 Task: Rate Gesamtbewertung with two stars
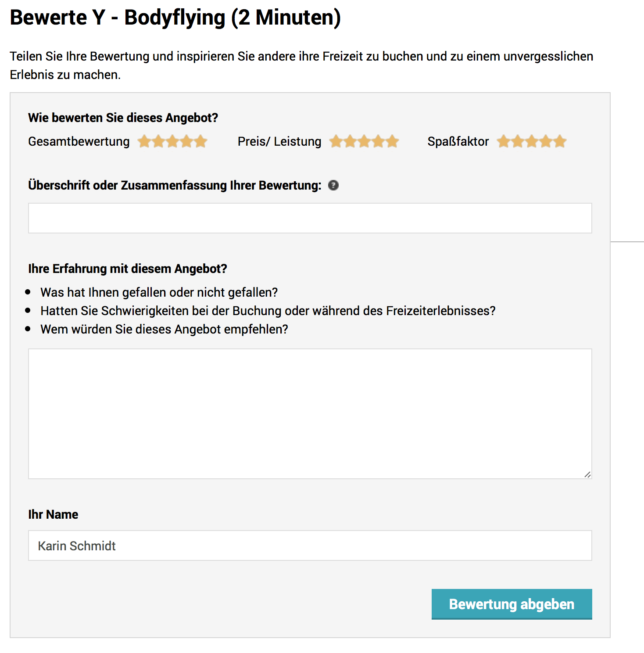click(158, 141)
